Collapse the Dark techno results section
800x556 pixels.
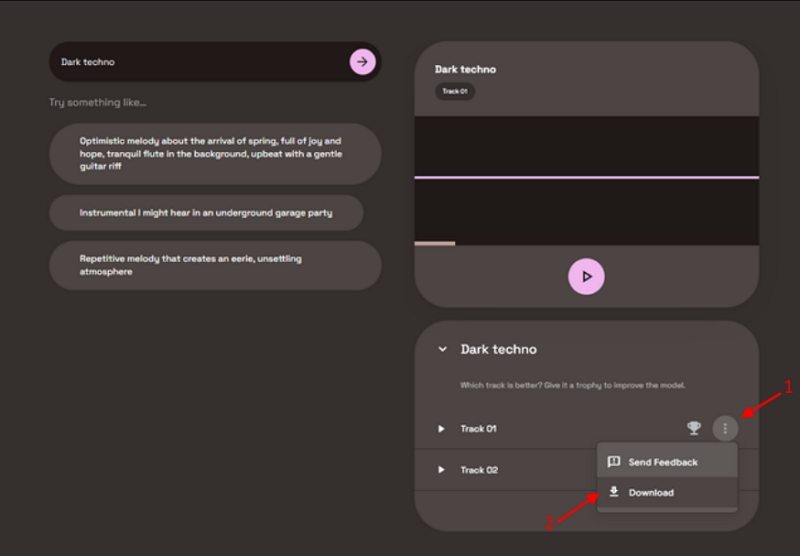pos(442,349)
